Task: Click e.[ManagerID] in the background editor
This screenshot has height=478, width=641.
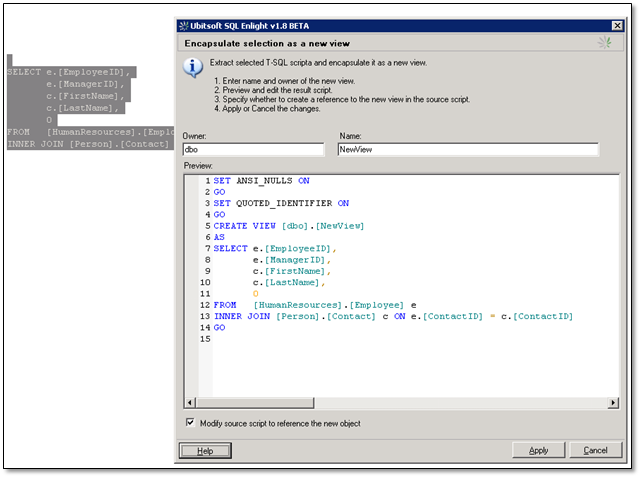Action: (x=85, y=84)
